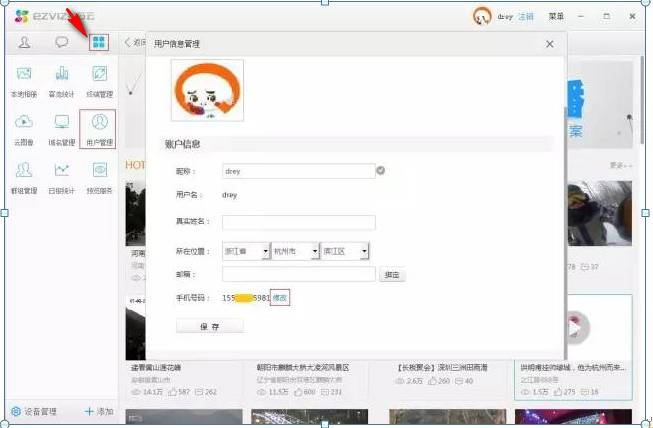
Task: Open the 群组管理 group management icon
Action: pyautogui.click(x=24, y=172)
